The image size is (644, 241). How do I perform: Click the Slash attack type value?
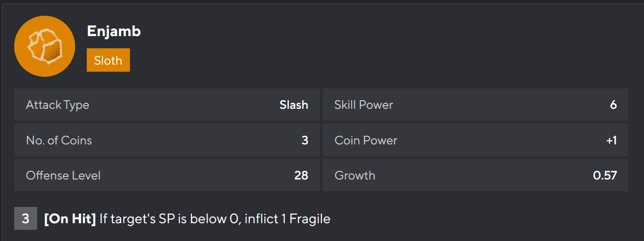tap(293, 105)
